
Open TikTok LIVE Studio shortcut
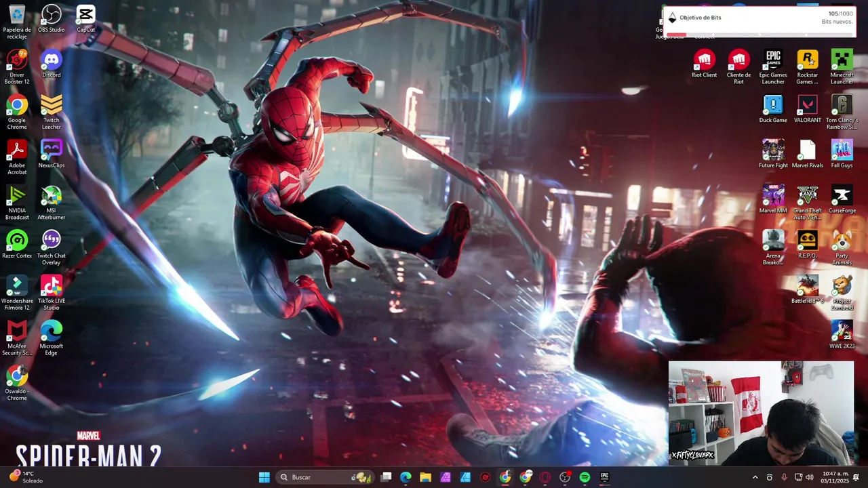(52, 293)
